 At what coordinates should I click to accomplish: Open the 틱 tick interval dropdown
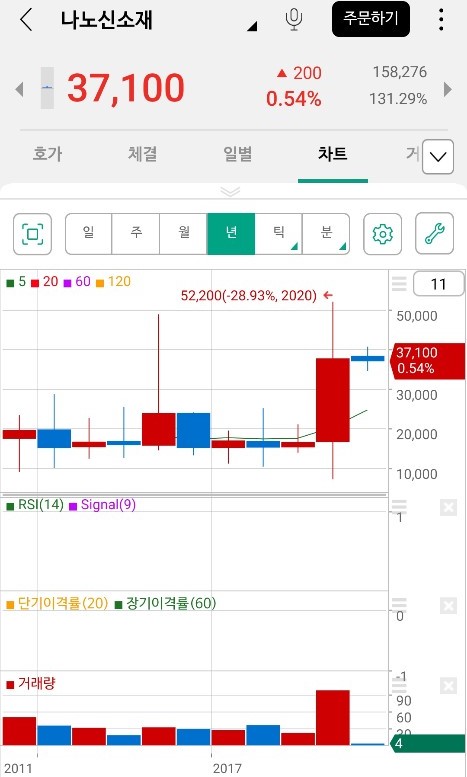(x=278, y=234)
